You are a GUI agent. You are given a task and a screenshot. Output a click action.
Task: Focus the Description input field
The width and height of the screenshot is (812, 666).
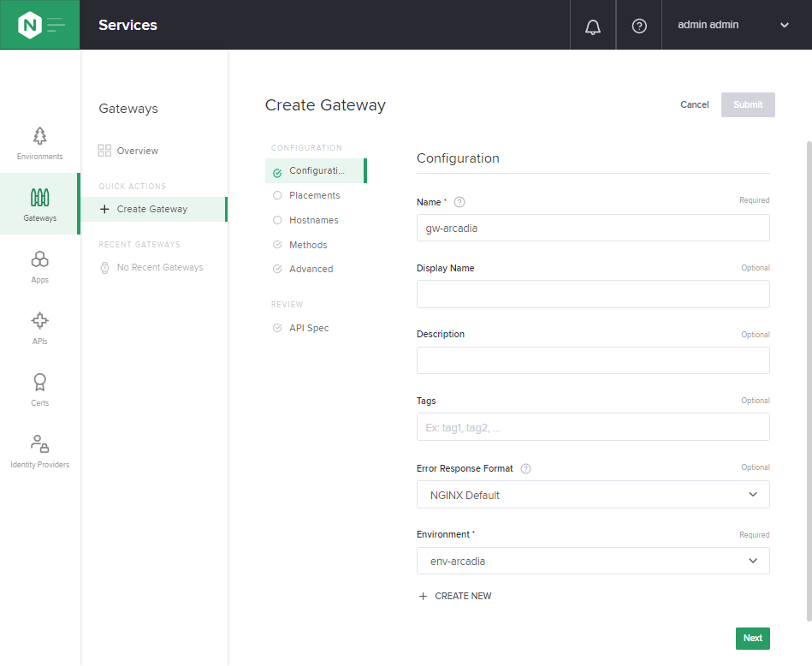click(x=593, y=360)
